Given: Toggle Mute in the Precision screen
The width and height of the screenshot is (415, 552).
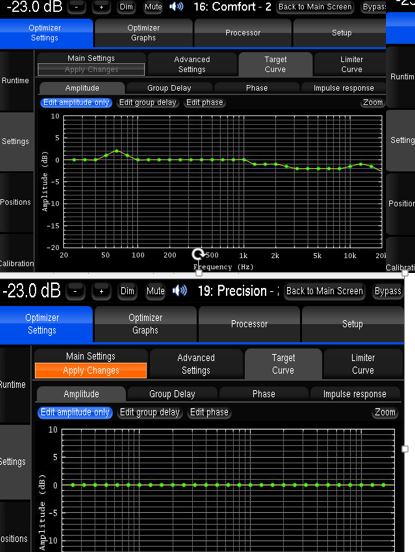Looking at the screenshot, I should 156,291.
